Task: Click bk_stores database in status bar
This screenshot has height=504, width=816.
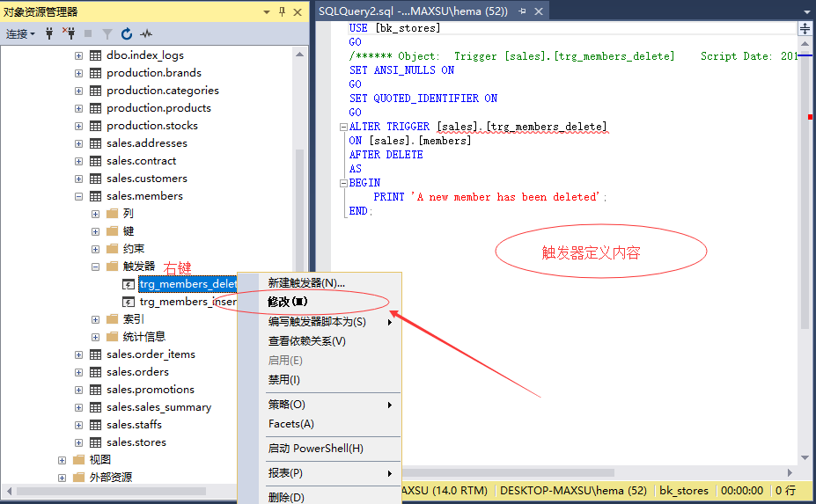Action: (684, 491)
